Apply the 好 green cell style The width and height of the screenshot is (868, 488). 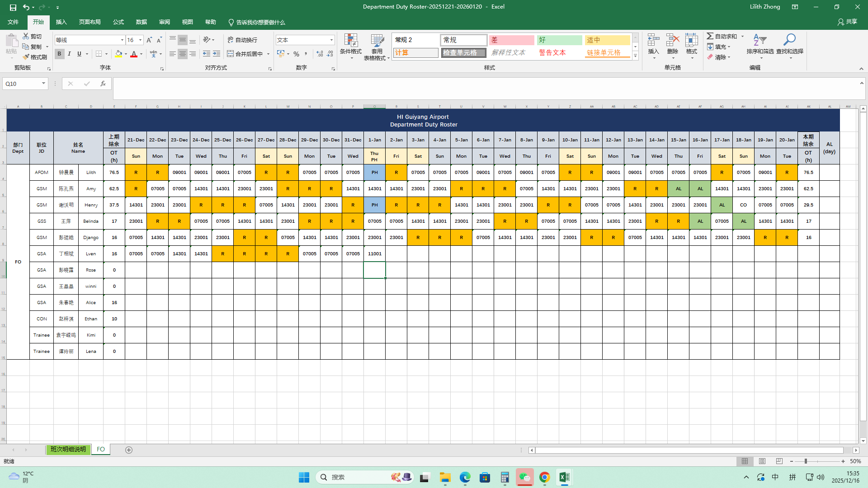(x=559, y=40)
